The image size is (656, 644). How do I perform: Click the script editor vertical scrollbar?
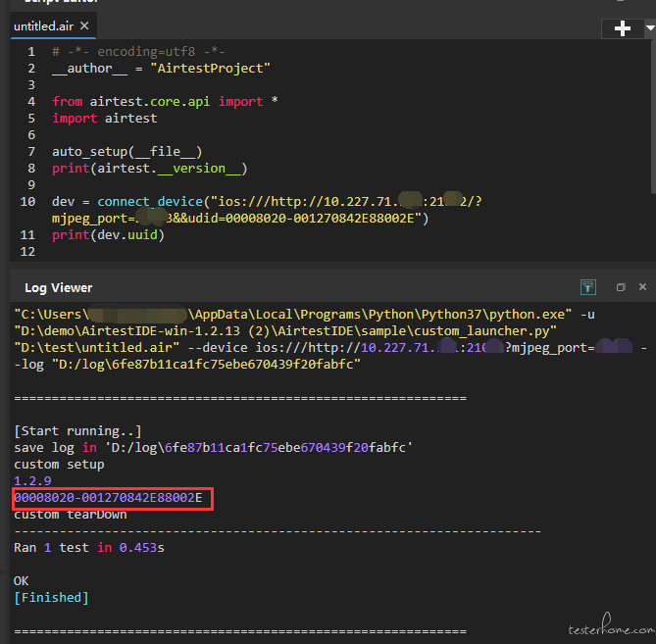653,117
